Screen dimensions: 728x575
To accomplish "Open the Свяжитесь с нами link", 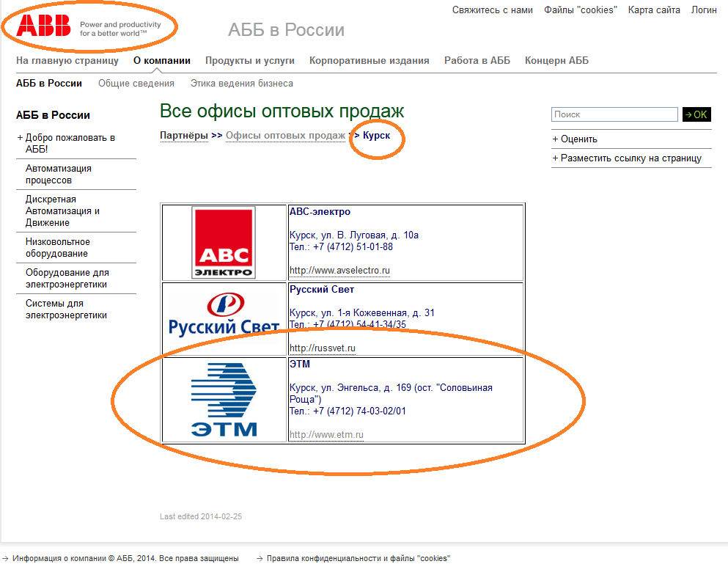I will 492,10.
